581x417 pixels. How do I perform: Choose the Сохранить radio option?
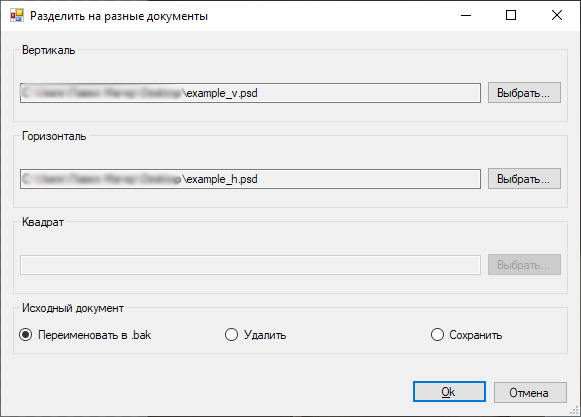[x=467, y=335]
